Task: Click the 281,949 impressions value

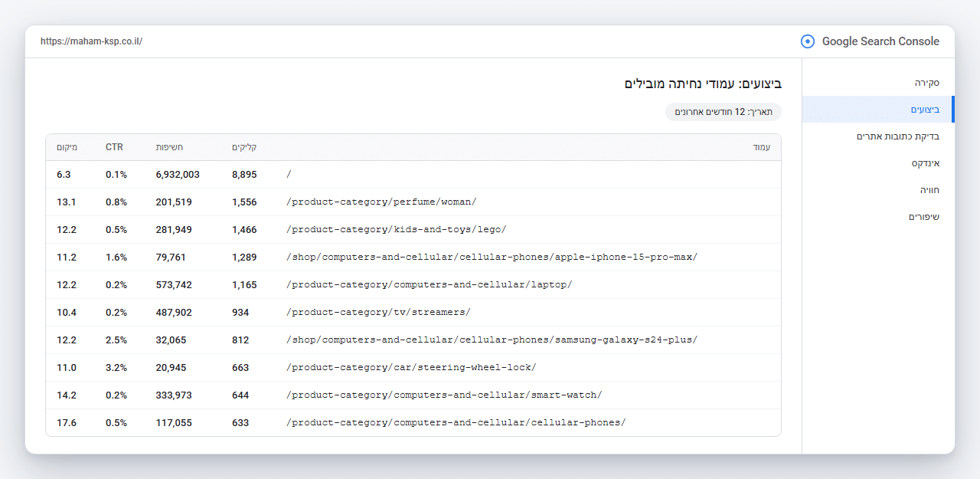Action: (x=174, y=230)
